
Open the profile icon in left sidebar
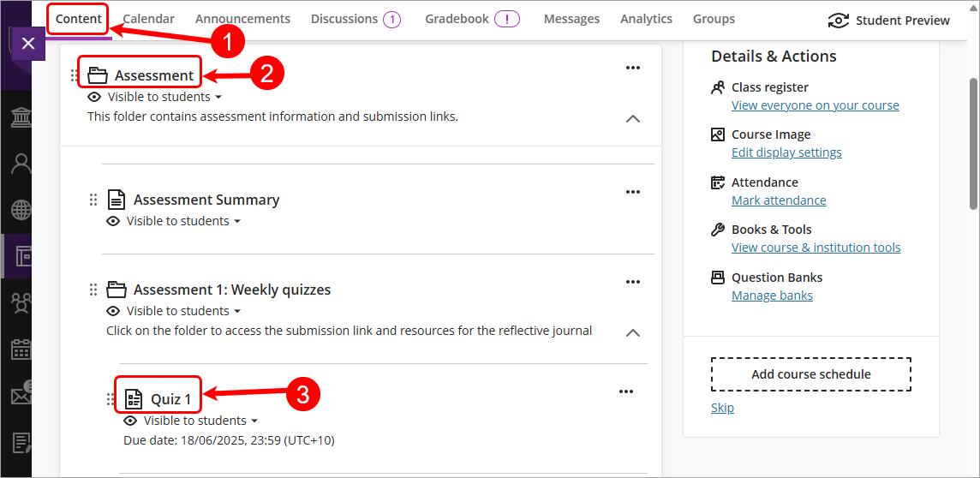click(22, 164)
